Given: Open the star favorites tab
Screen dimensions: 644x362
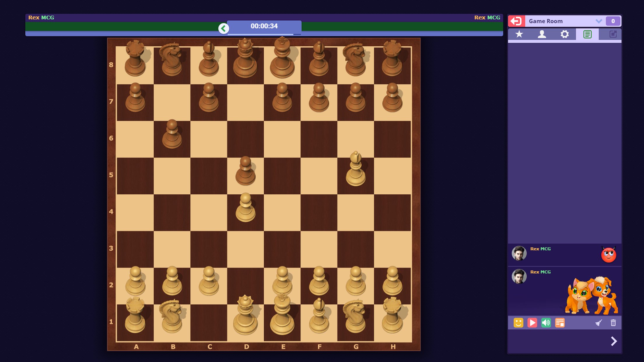Looking at the screenshot, I should coord(519,34).
